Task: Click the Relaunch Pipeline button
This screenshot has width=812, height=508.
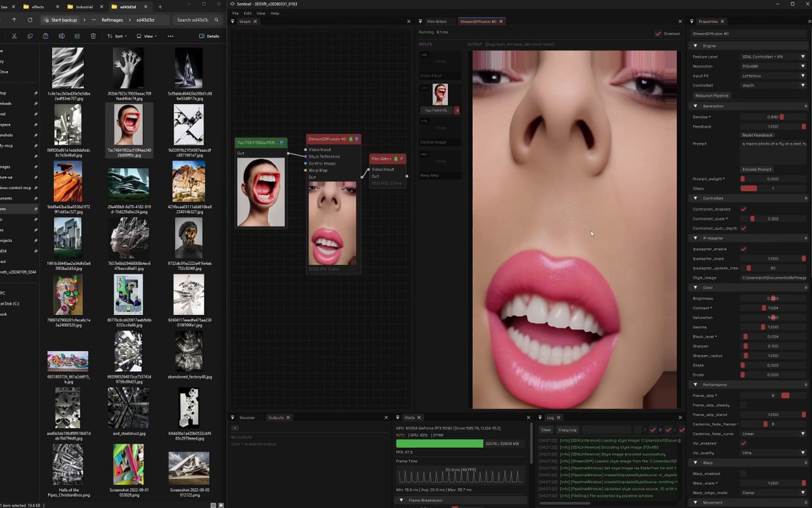Action: tap(712, 96)
